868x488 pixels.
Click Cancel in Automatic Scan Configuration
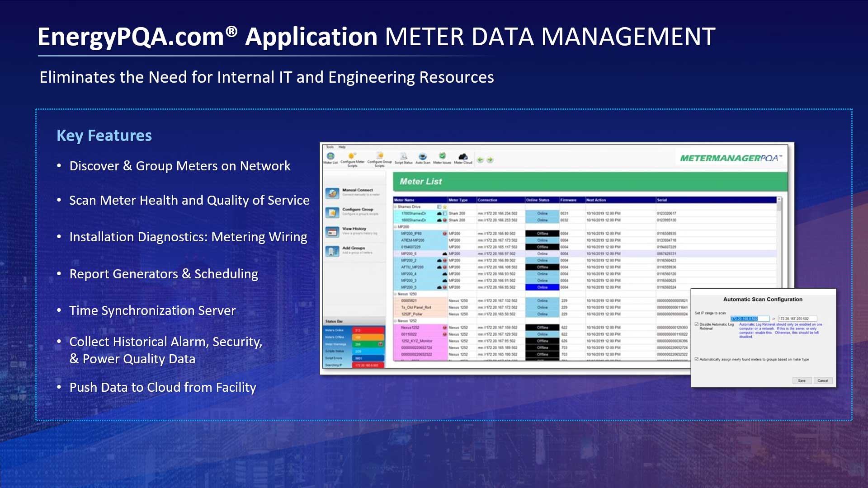tap(823, 381)
